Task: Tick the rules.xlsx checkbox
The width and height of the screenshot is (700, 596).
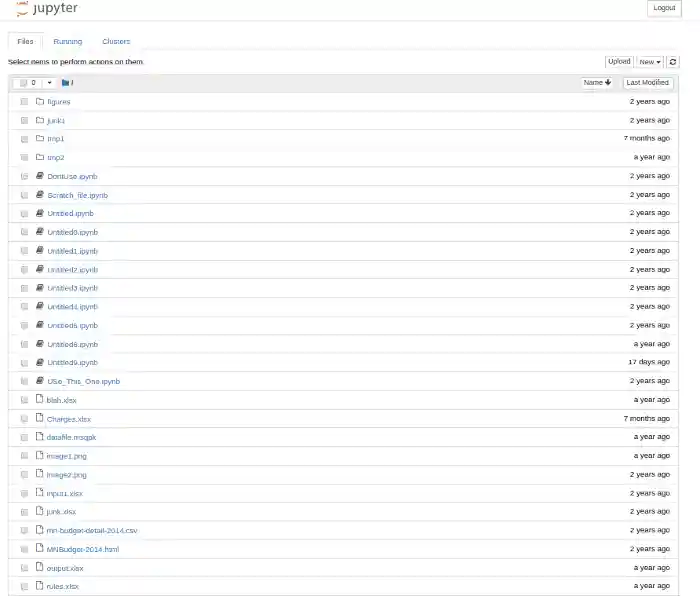Action: [x=24, y=587]
